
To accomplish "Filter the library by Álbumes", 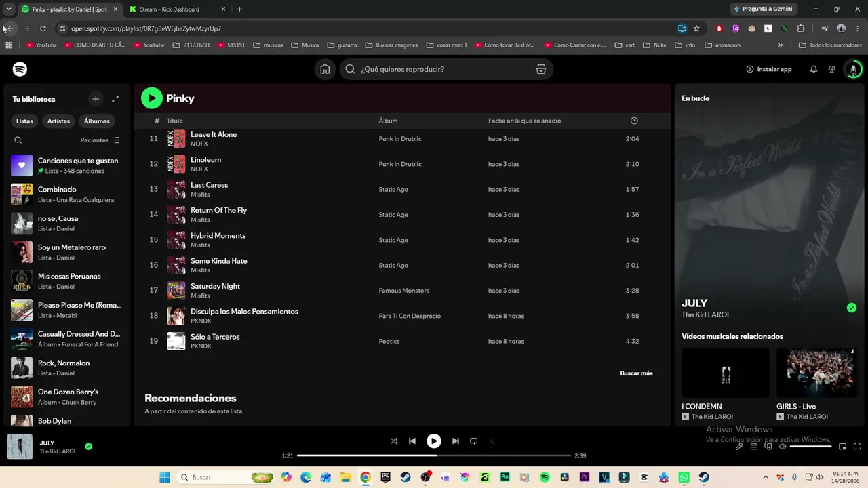I will tap(97, 121).
